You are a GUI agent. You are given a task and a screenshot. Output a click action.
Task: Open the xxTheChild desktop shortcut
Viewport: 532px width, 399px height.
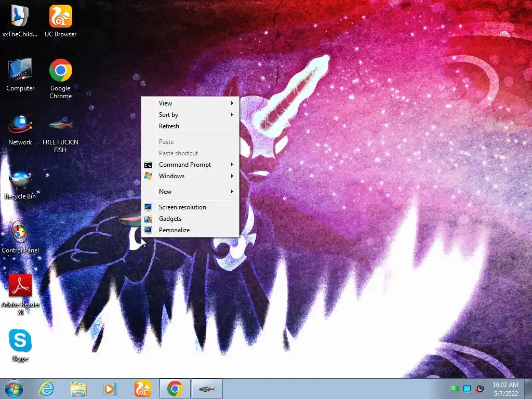pos(20,21)
